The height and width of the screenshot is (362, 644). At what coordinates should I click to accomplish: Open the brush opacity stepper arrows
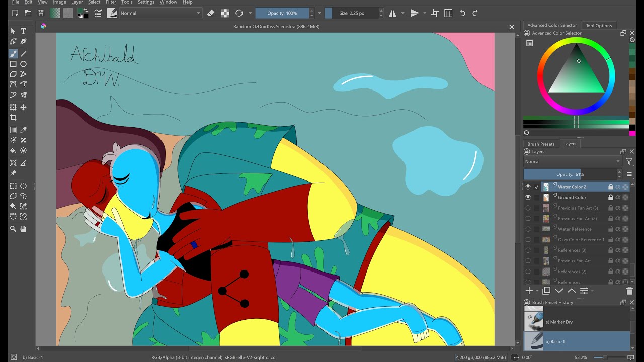tap(312, 13)
